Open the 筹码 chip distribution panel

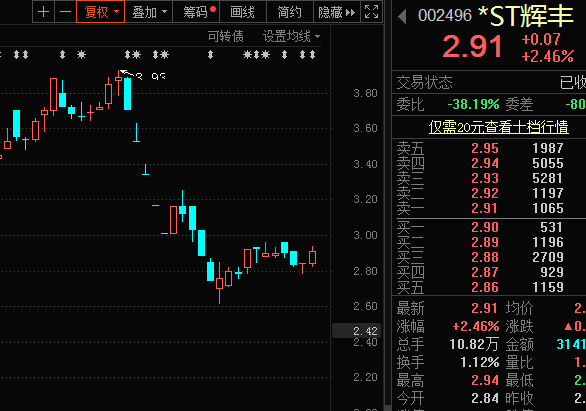196,12
